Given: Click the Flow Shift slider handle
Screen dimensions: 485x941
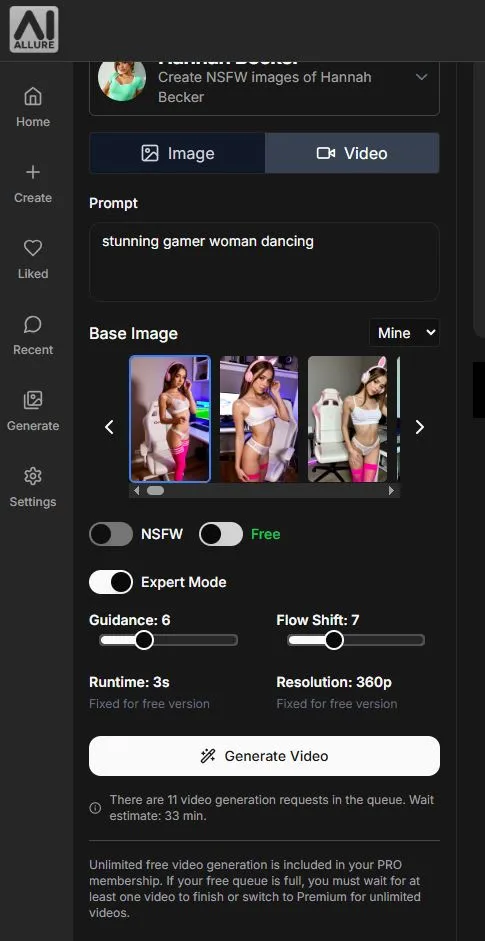Looking at the screenshot, I should tap(334, 640).
